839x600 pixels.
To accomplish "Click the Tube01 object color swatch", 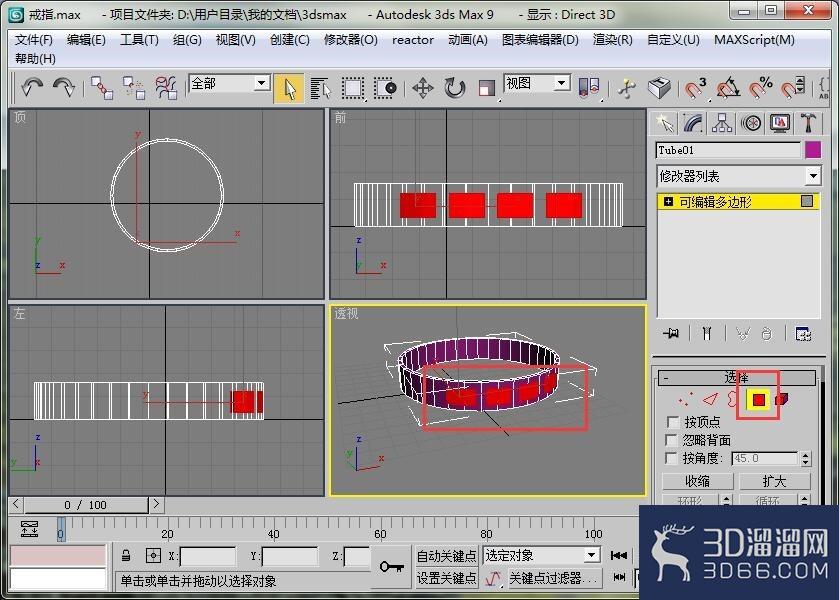I will click(x=813, y=150).
